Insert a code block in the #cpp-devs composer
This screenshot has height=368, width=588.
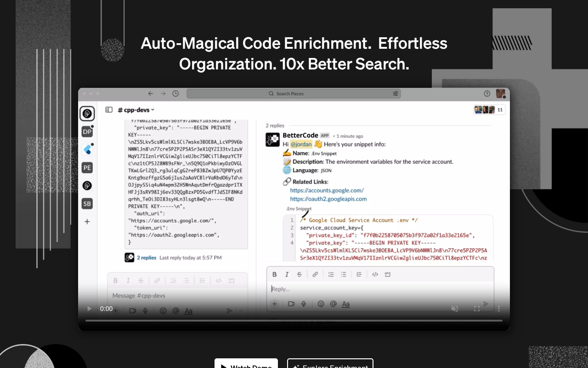(232, 280)
